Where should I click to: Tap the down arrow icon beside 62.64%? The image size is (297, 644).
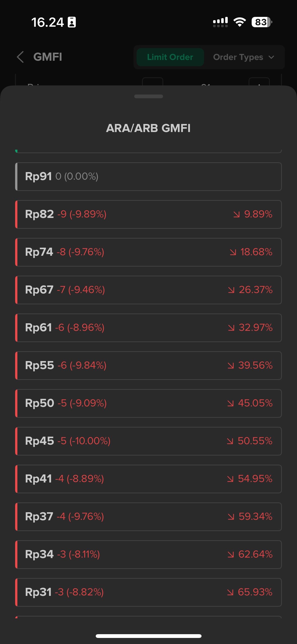(x=231, y=555)
